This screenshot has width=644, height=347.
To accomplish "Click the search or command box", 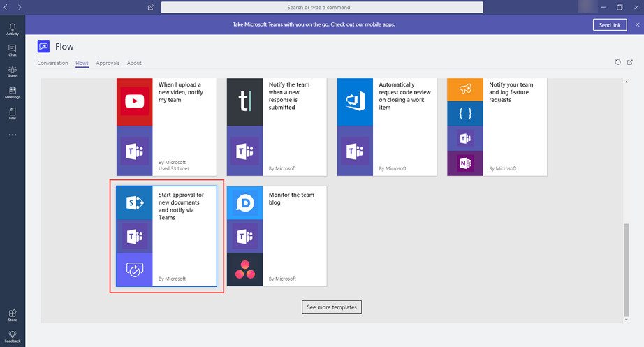I will tap(322, 7).
